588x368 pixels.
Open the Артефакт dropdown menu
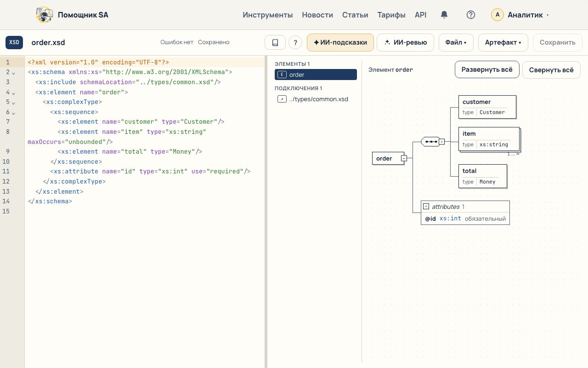pyautogui.click(x=503, y=42)
